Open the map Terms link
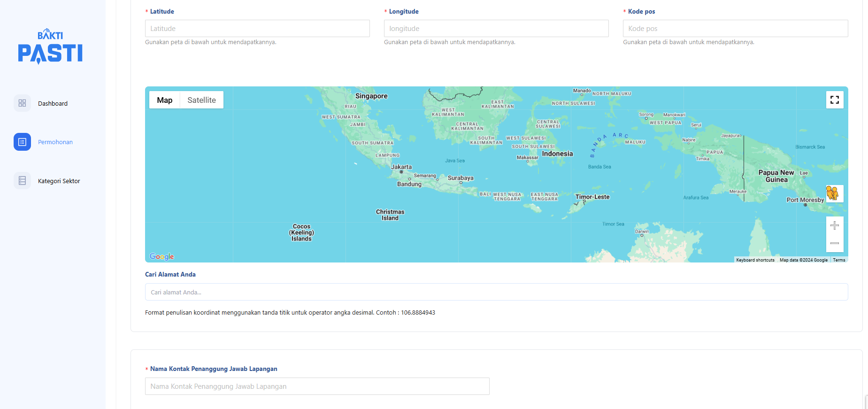 838,260
